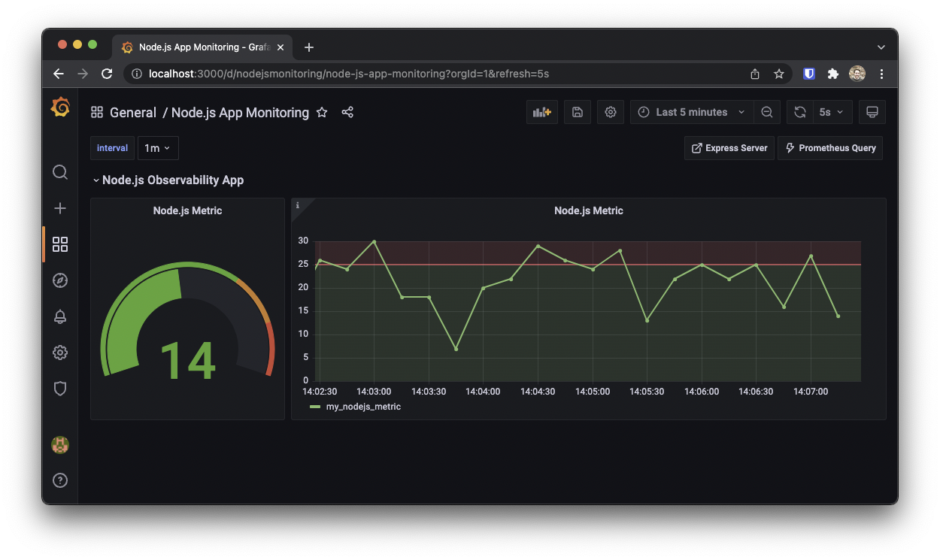Click the gauge value 14

[x=188, y=361]
